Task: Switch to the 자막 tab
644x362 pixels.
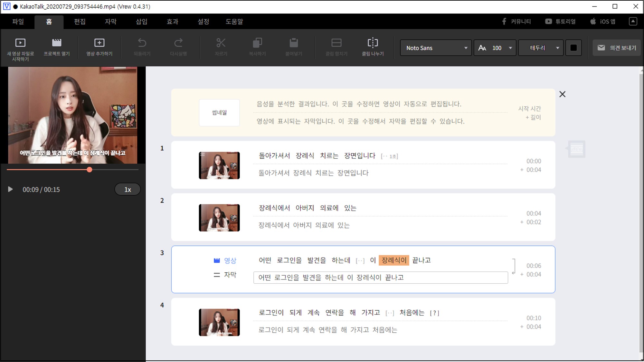Action: 110,22
